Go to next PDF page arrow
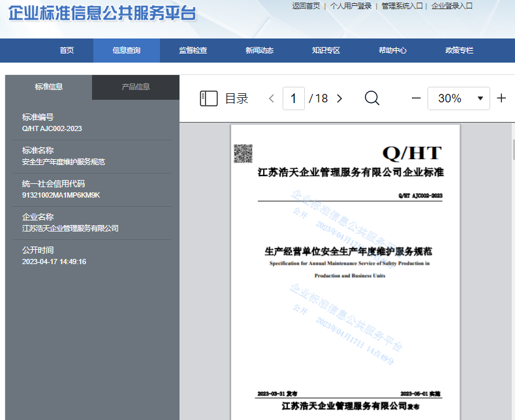Screen dimensions: 515x420 [339, 98]
